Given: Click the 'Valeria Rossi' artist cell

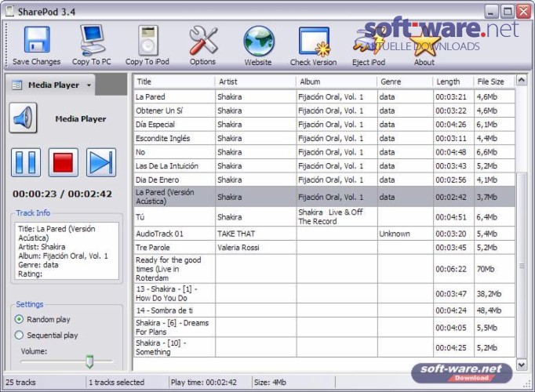Looking at the screenshot, I should [x=256, y=248].
